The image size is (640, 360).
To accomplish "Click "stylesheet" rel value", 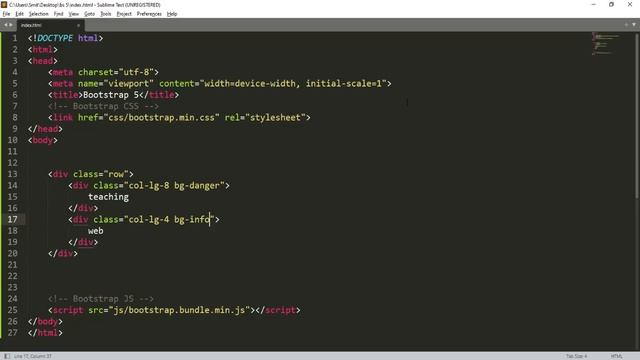I will (x=275, y=118).
